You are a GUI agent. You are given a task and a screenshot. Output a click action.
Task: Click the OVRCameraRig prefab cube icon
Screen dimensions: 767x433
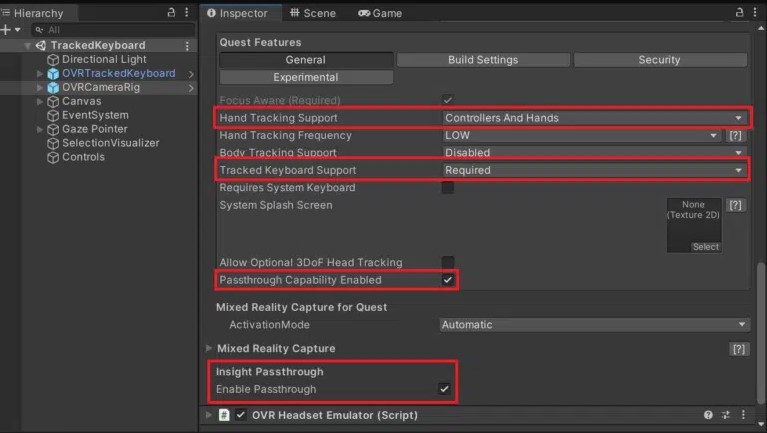(x=53, y=88)
